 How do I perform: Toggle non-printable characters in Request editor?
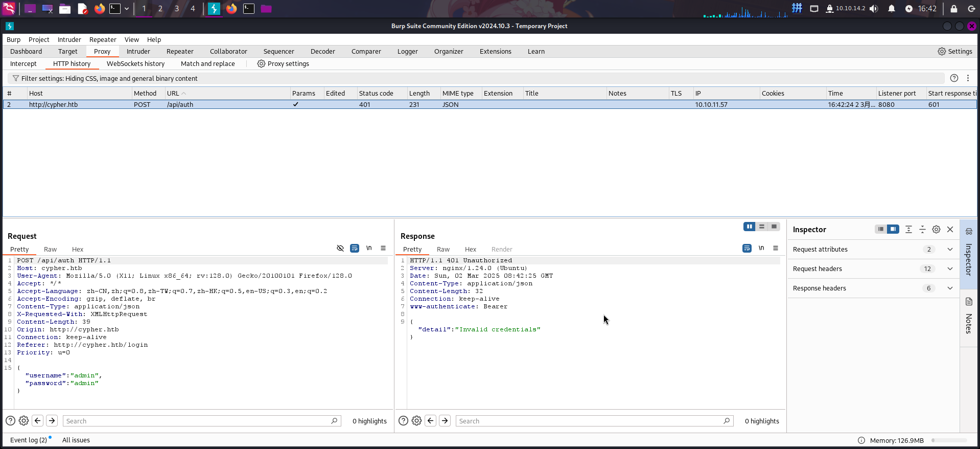point(369,249)
